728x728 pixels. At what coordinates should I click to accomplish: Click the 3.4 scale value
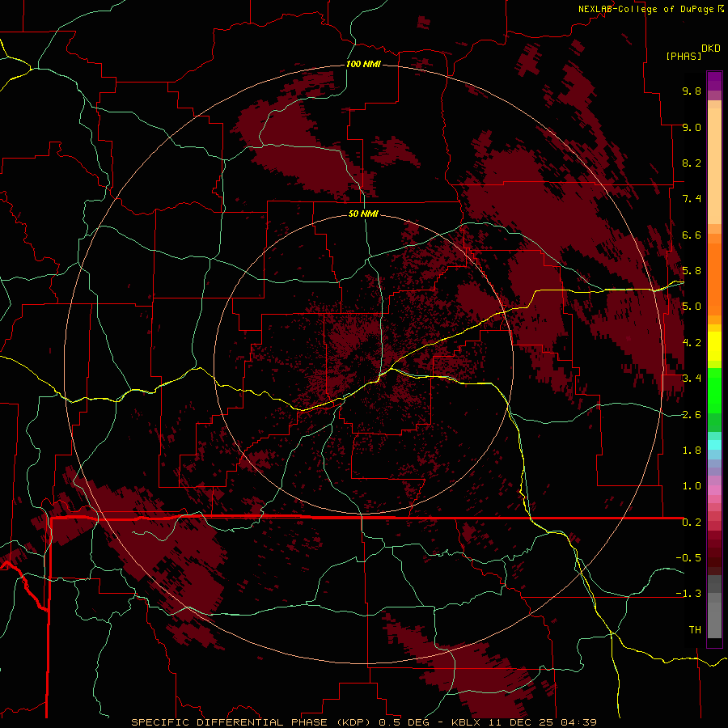692,379
